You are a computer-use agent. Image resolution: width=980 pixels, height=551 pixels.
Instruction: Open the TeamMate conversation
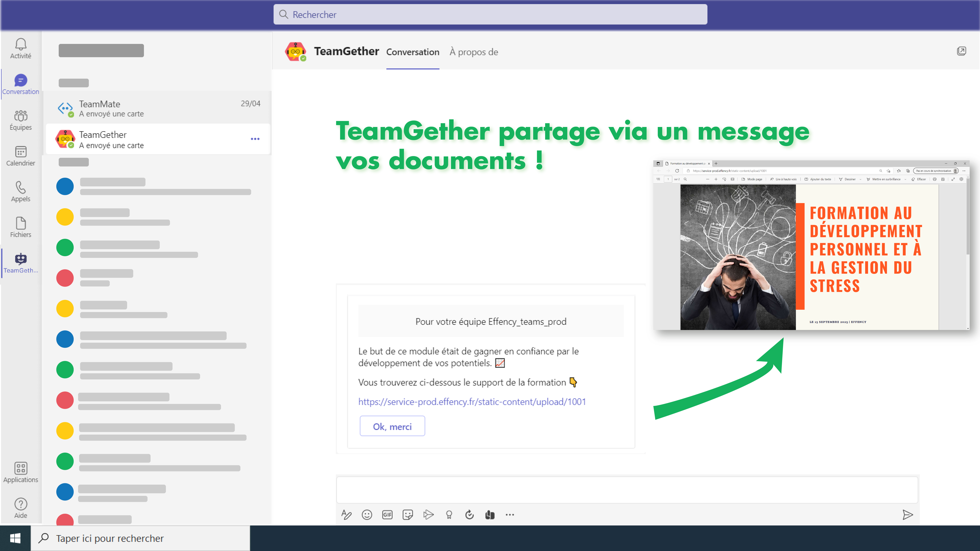(x=158, y=108)
